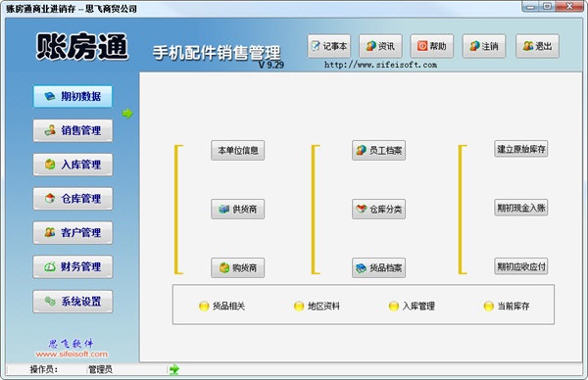Screen dimensions: 588x380
Task: Select 客户管理 in the sidebar
Action: pyautogui.click(x=73, y=233)
